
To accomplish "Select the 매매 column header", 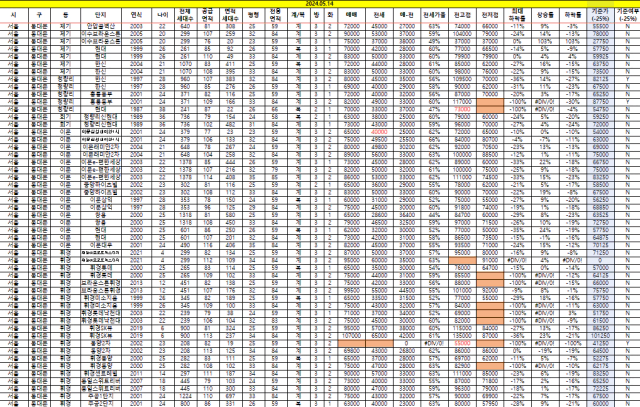I will tap(352, 15).
